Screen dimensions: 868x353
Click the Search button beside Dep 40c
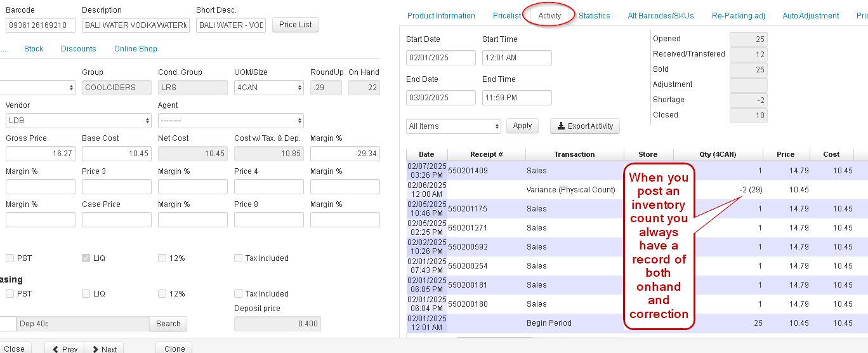pyautogui.click(x=168, y=324)
